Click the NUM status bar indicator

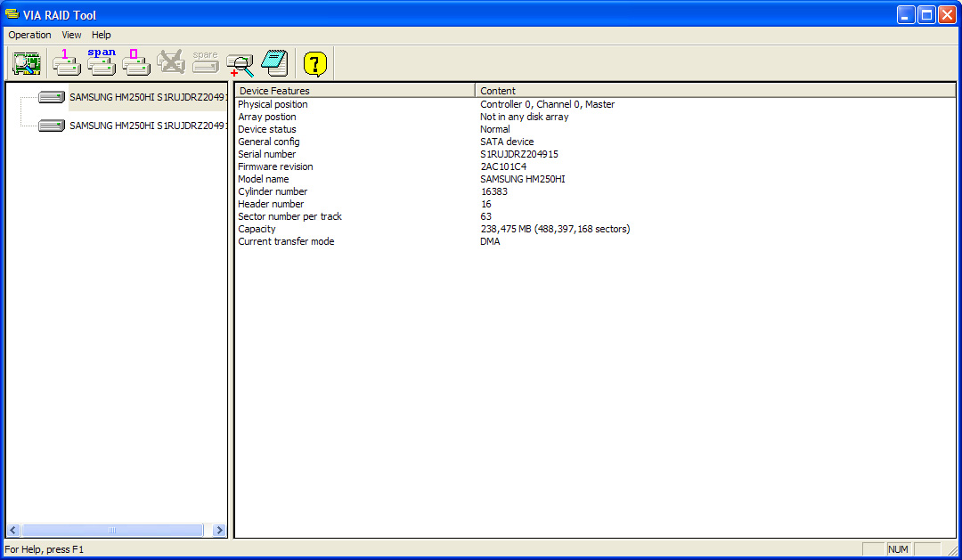click(898, 549)
